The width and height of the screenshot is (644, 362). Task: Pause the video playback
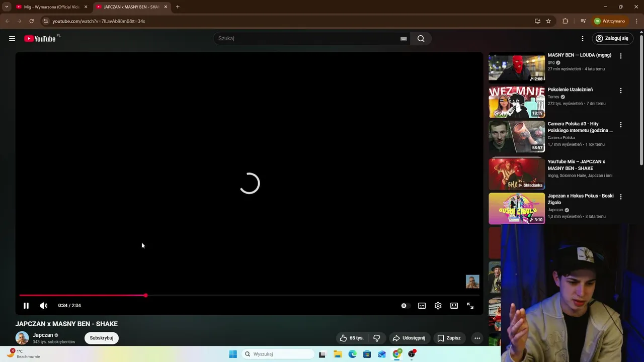tap(26, 306)
